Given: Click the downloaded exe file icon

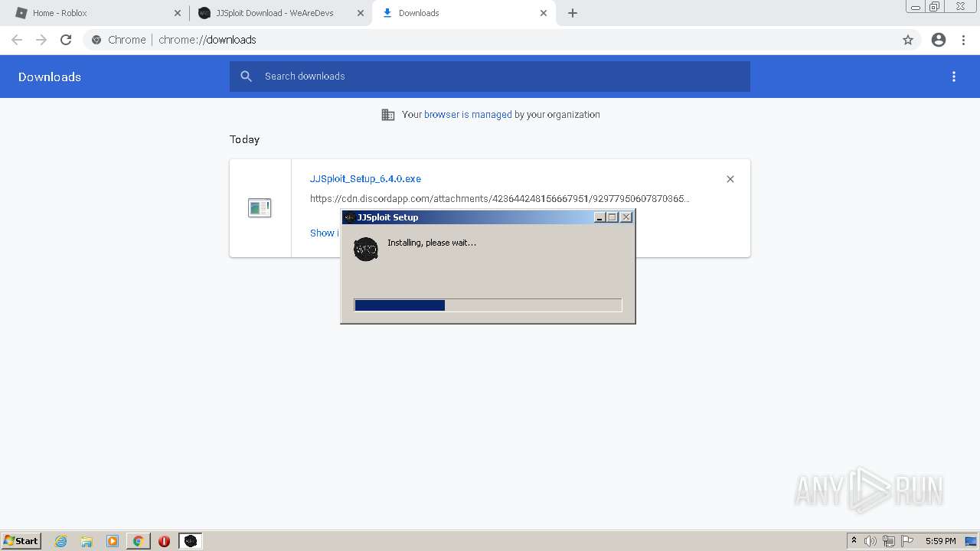Looking at the screenshot, I should [260, 207].
